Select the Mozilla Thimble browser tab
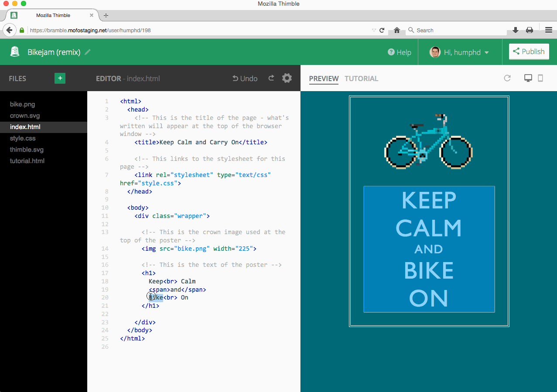Image resolution: width=557 pixels, height=392 pixels. point(53,15)
